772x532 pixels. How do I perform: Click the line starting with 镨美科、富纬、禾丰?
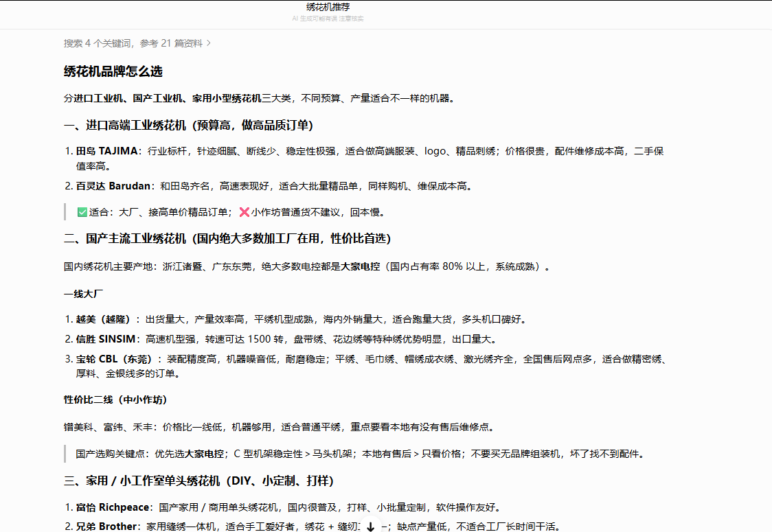pyautogui.click(x=279, y=427)
